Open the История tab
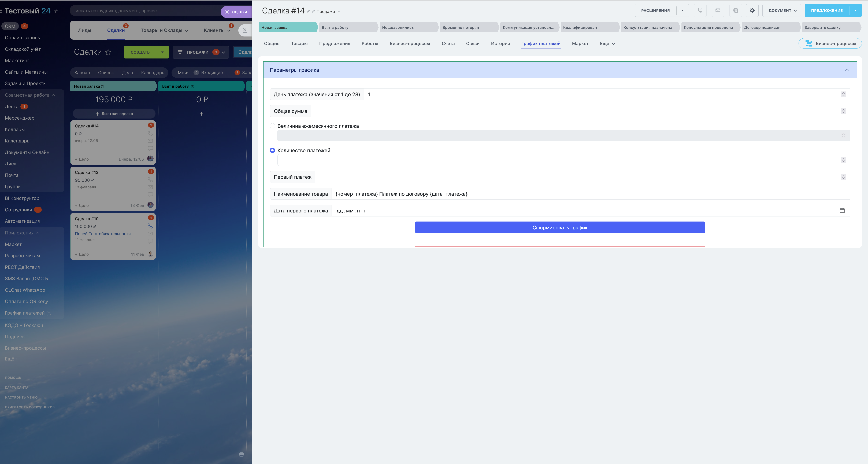Screen dimensions: 868x464 500,43
